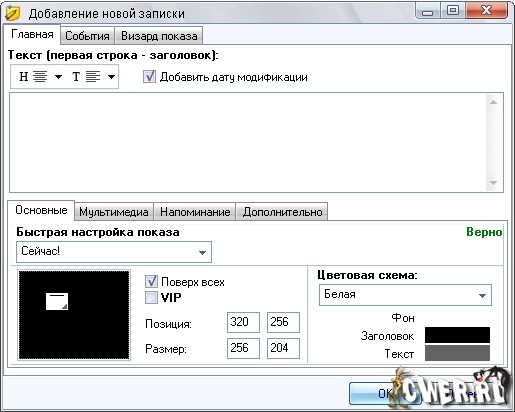
Task: Click the header alignment icon beside H
Action: click(40, 77)
